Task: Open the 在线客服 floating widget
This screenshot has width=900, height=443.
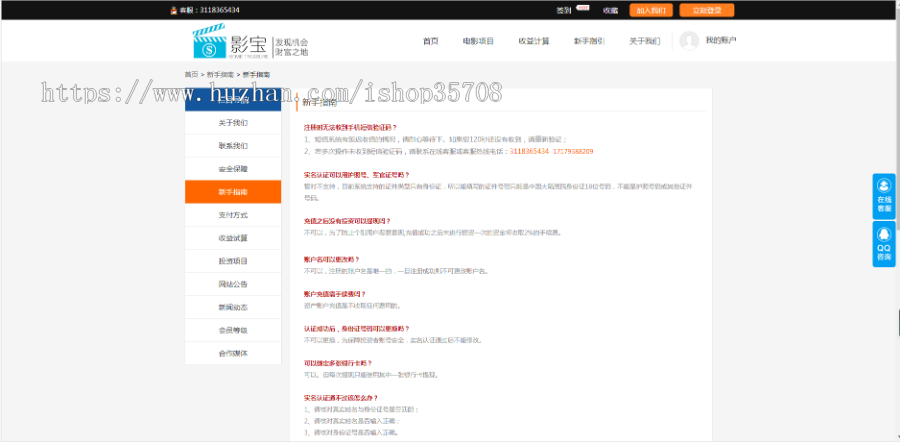Action: [884, 196]
